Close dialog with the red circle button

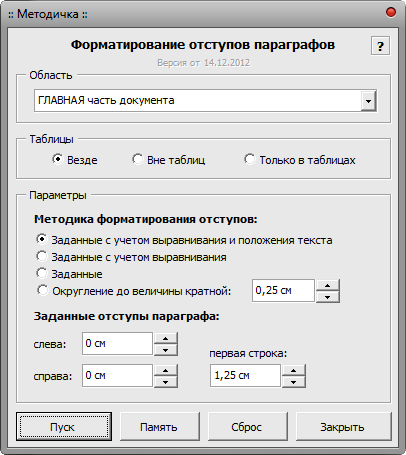coord(391,12)
